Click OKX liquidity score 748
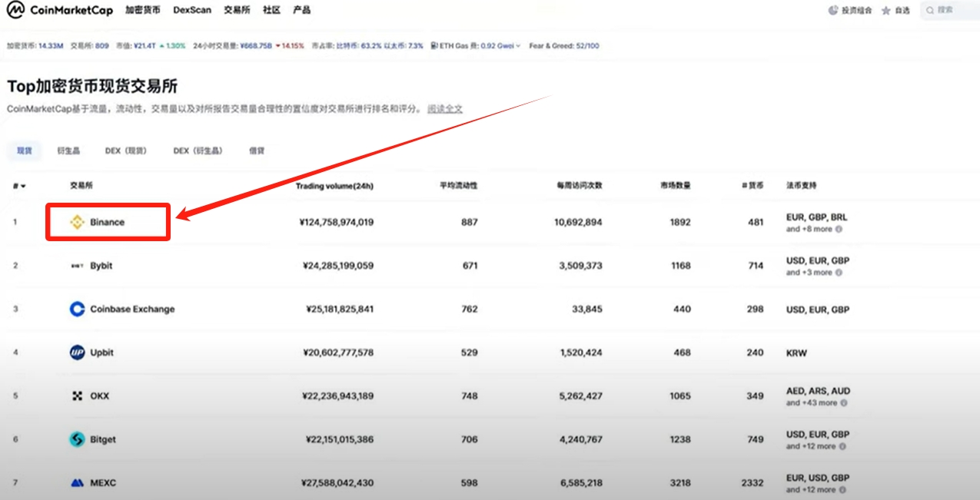 click(x=470, y=396)
